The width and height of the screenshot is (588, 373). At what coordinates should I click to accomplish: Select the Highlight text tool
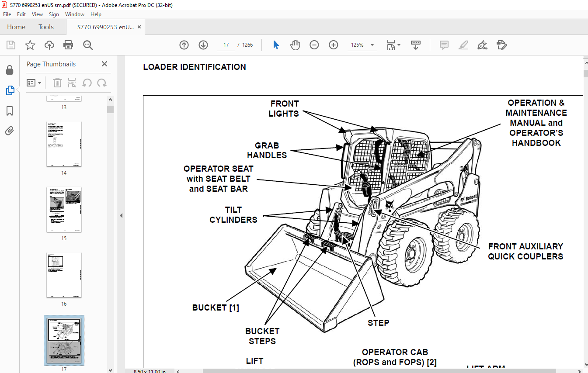tap(463, 45)
